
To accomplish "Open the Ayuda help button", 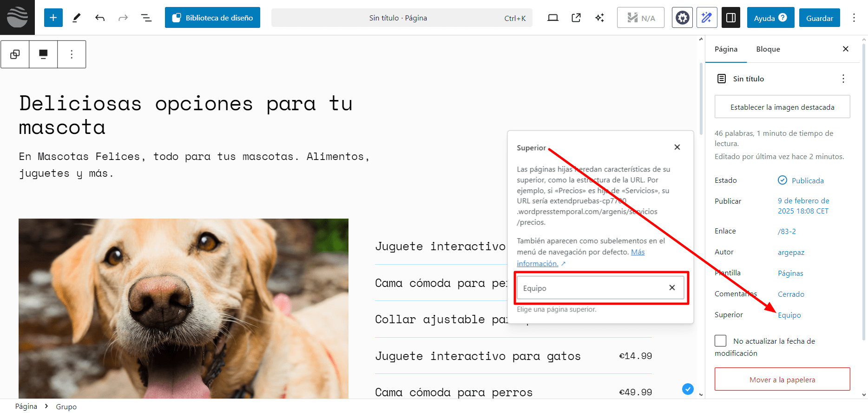I will (770, 18).
